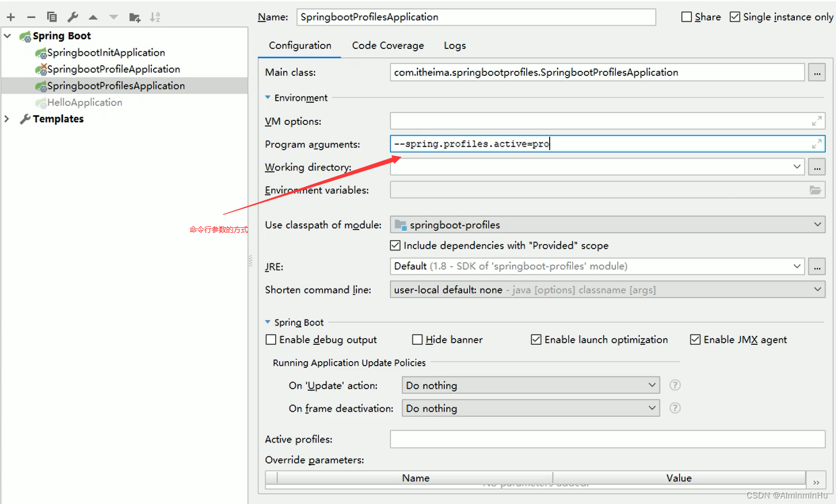Collapse the Spring Boot tree node
Screen dimensions: 836x504
[7, 36]
